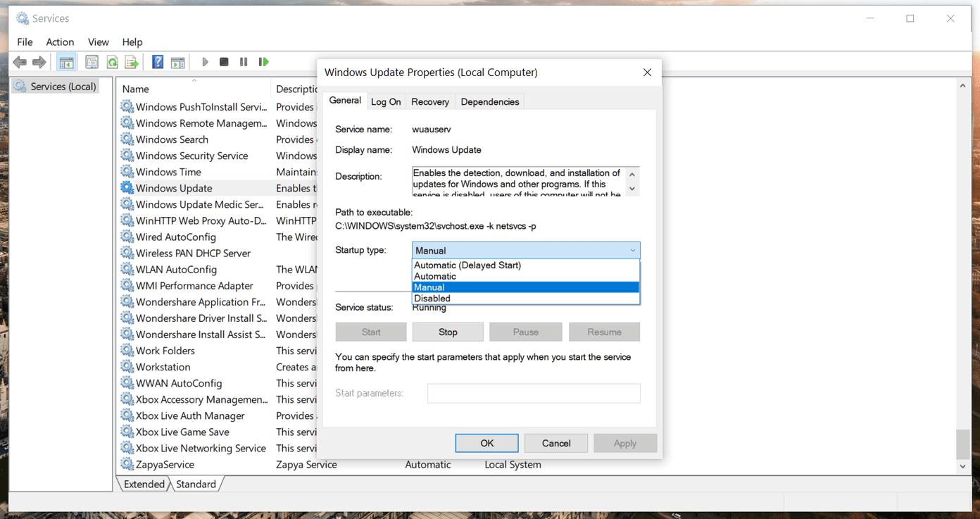Switch to the Recovery tab
Image resolution: width=980 pixels, height=519 pixels.
click(430, 102)
